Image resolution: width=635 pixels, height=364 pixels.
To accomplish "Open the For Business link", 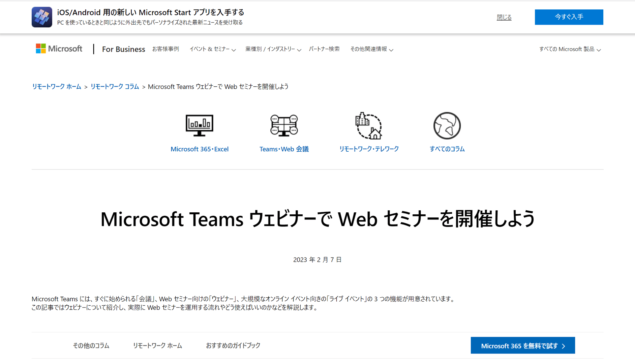I will point(124,49).
